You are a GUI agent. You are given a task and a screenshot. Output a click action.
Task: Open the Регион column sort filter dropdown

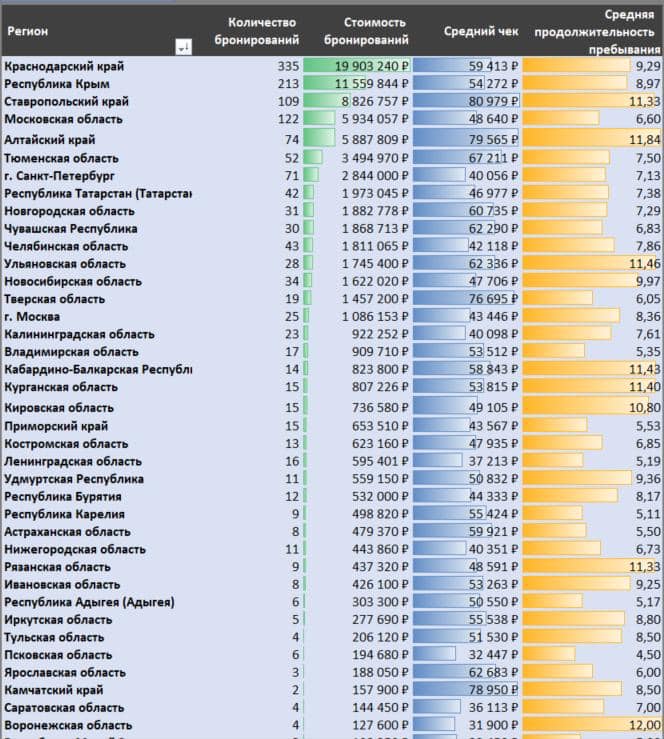click(183, 47)
